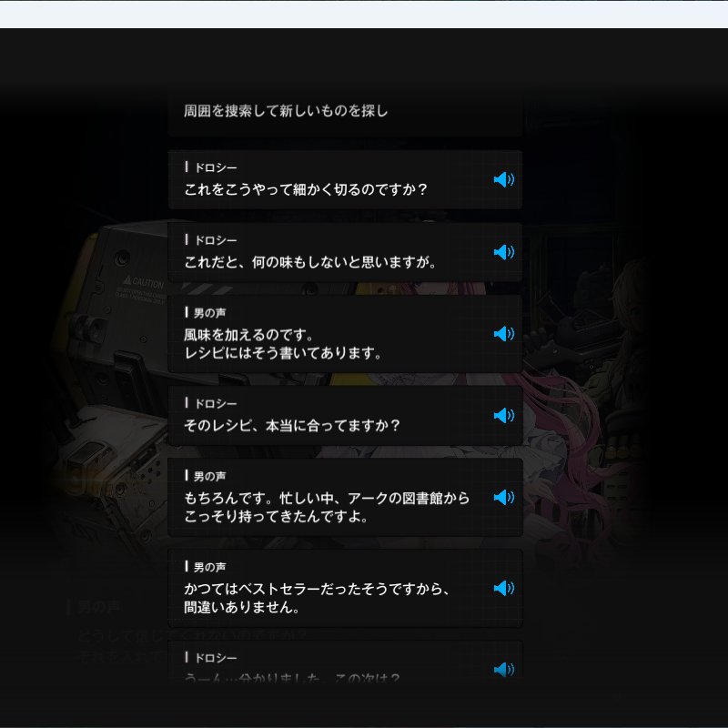The width and height of the screenshot is (728, 728).
Task: Play voice for "これをこうやって細かく切るのですか？"
Action: coord(504,179)
